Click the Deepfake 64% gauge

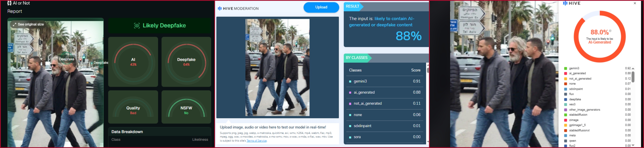point(186,62)
